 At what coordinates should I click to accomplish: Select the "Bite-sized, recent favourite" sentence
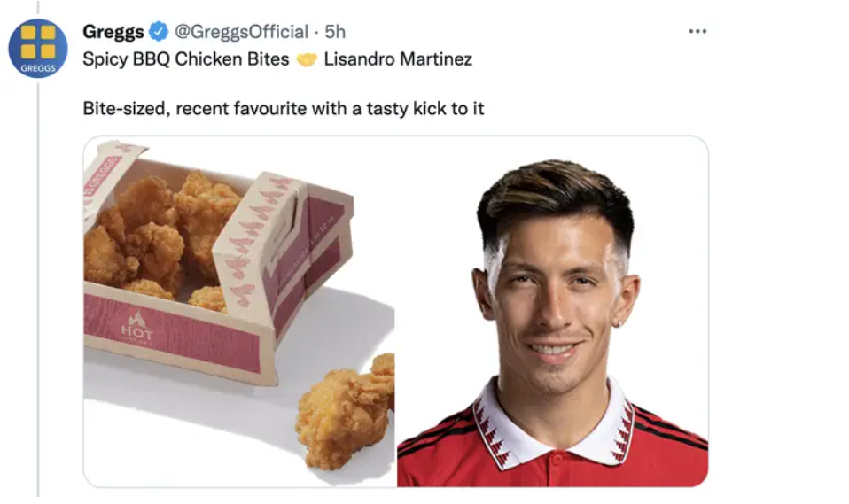click(x=284, y=109)
